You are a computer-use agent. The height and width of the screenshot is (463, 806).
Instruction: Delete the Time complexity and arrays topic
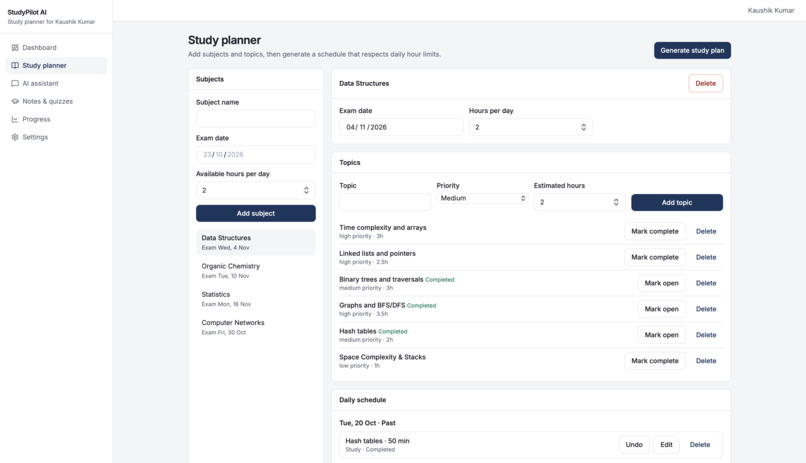(706, 231)
